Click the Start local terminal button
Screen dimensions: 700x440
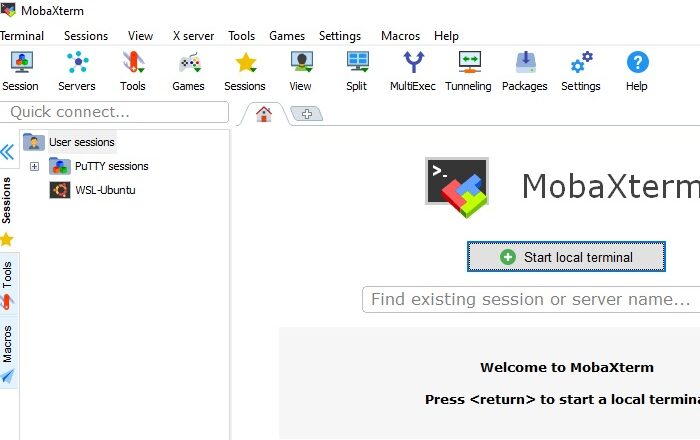pyautogui.click(x=566, y=257)
